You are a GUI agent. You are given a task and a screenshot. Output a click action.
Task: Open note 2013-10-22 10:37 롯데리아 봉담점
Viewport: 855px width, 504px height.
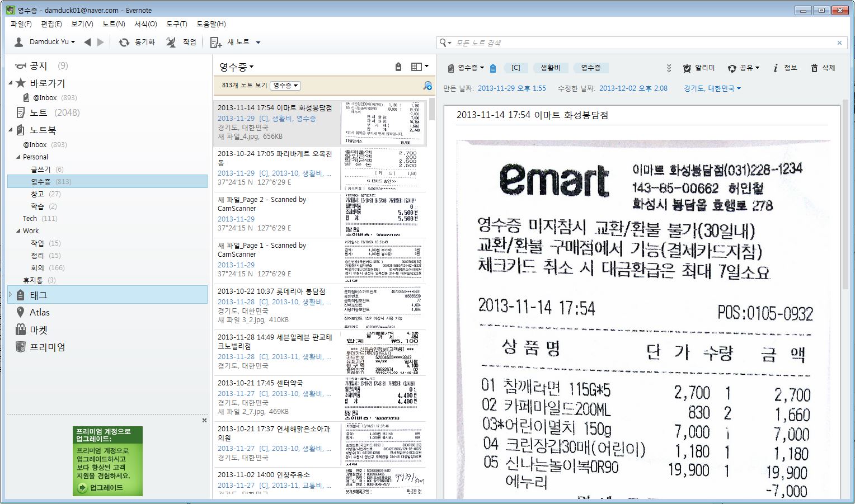[320, 307]
